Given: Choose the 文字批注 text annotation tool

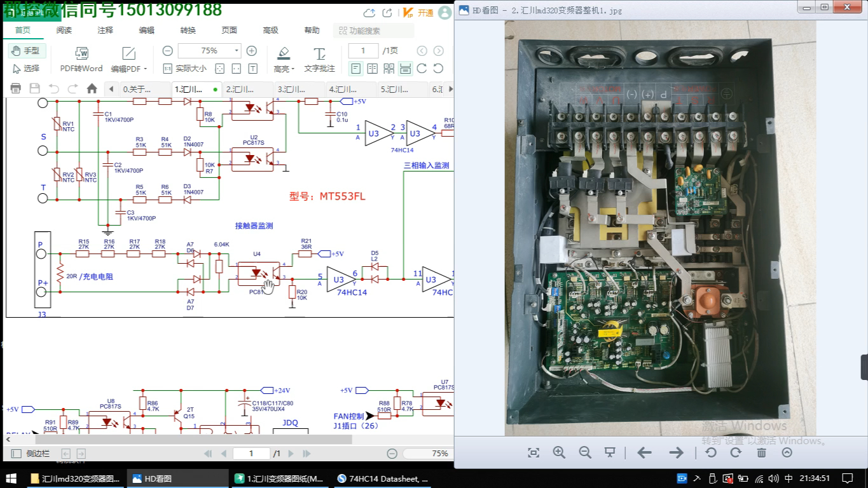Looking at the screenshot, I should [x=319, y=58].
